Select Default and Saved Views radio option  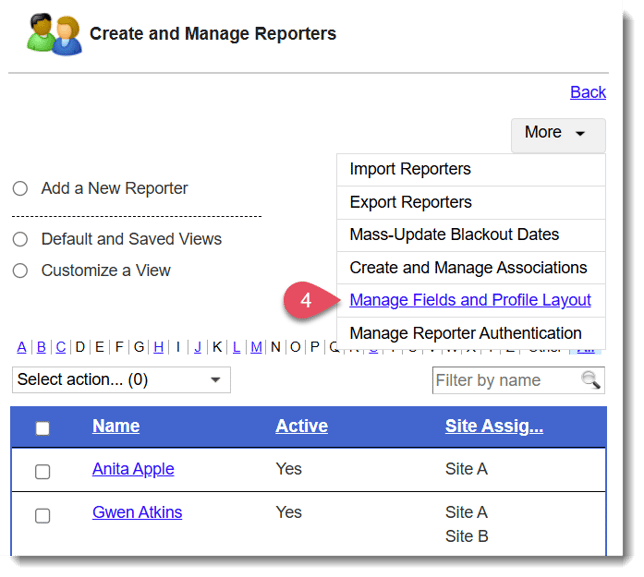20,239
